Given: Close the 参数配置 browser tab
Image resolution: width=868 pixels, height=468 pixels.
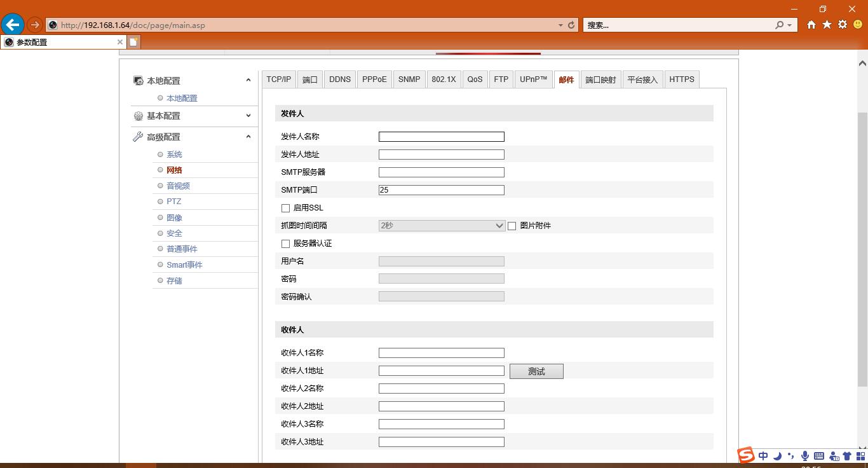Looking at the screenshot, I should click(119, 42).
